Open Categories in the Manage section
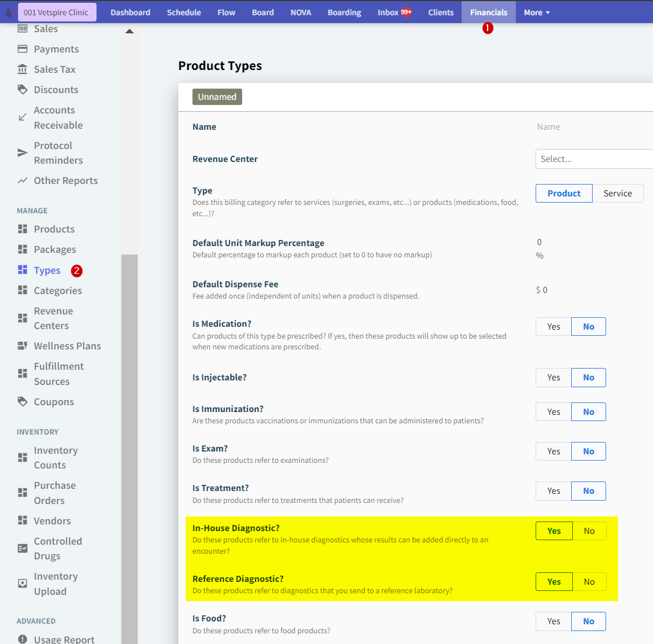The image size is (653, 644). (58, 291)
